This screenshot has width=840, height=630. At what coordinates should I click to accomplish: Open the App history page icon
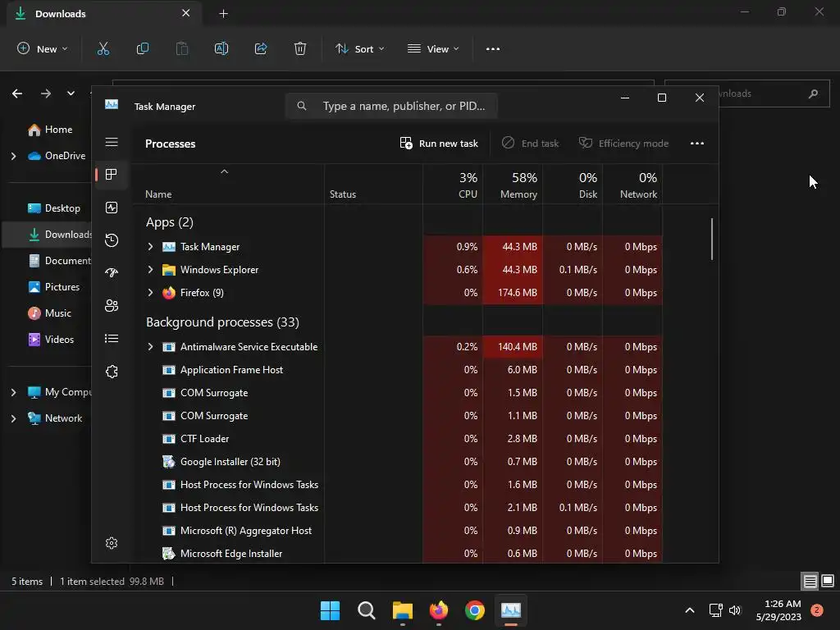tap(112, 240)
